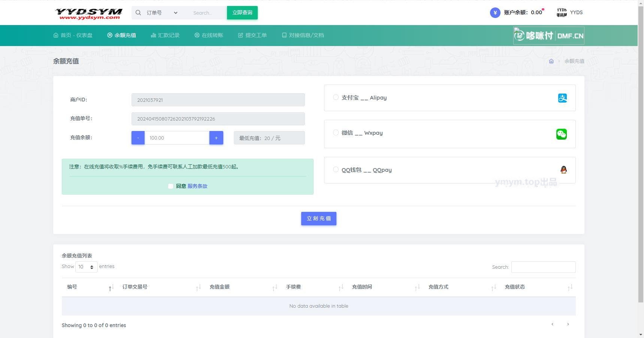Click the yen account balance icon

495,13
